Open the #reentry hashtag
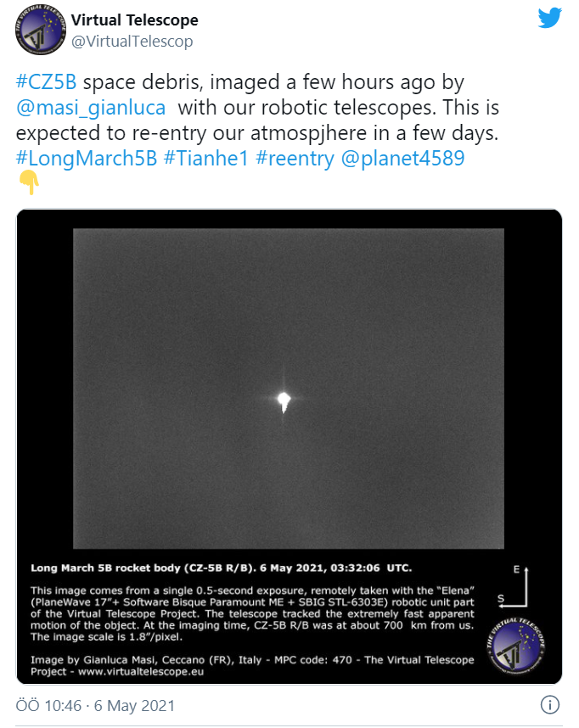The image size is (579, 728). (x=294, y=158)
